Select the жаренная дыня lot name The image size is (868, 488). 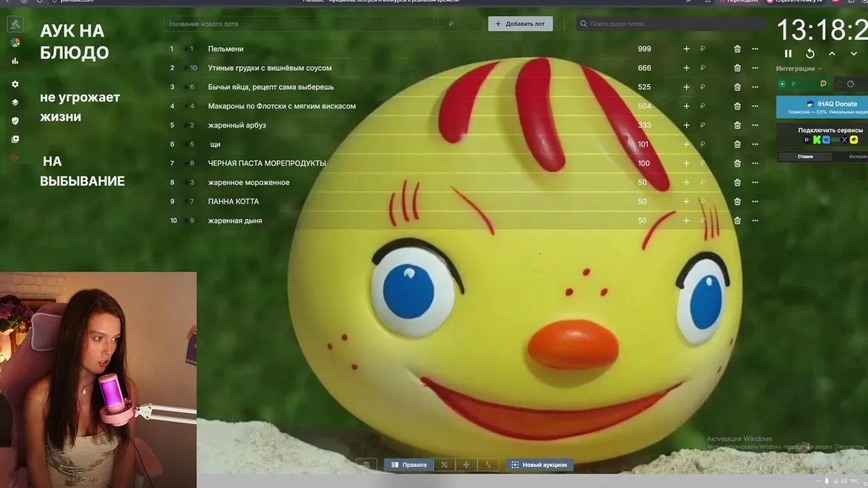[x=235, y=220]
